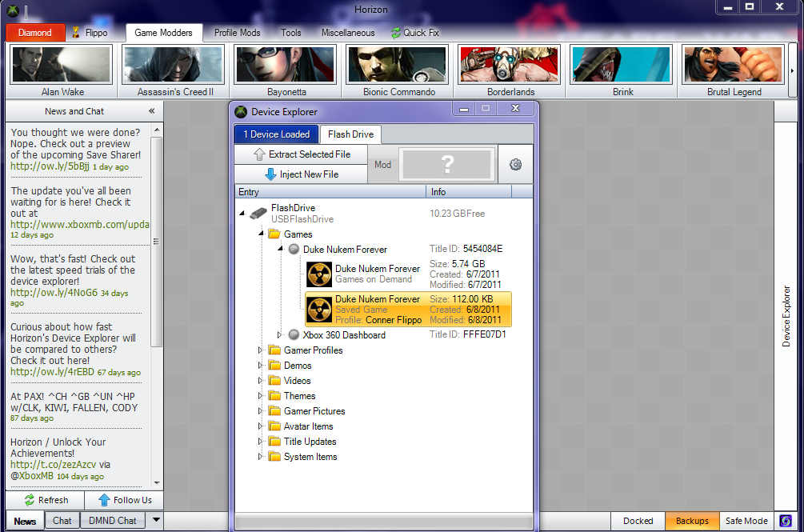The height and width of the screenshot is (532, 804).
Task: Click the Info column header
Action: pos(469,192)
